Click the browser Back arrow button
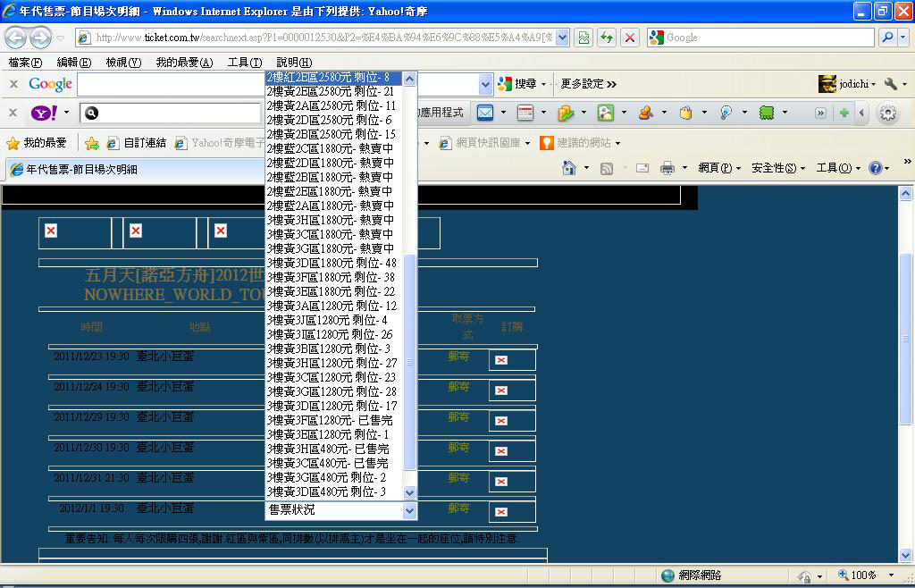This screenshot has height=588, width=915. (x=16, y=38)
